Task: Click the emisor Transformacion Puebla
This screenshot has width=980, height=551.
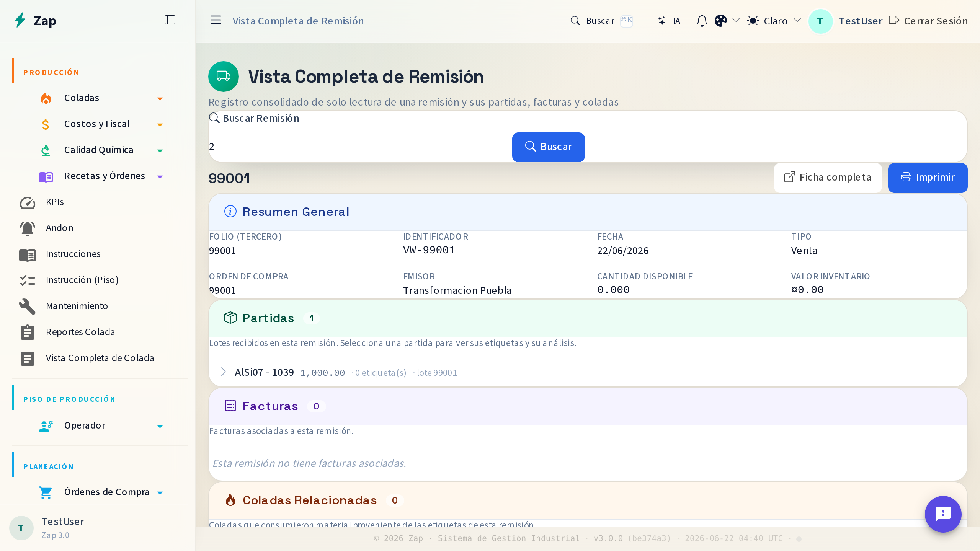Action: tap(457, 290)
